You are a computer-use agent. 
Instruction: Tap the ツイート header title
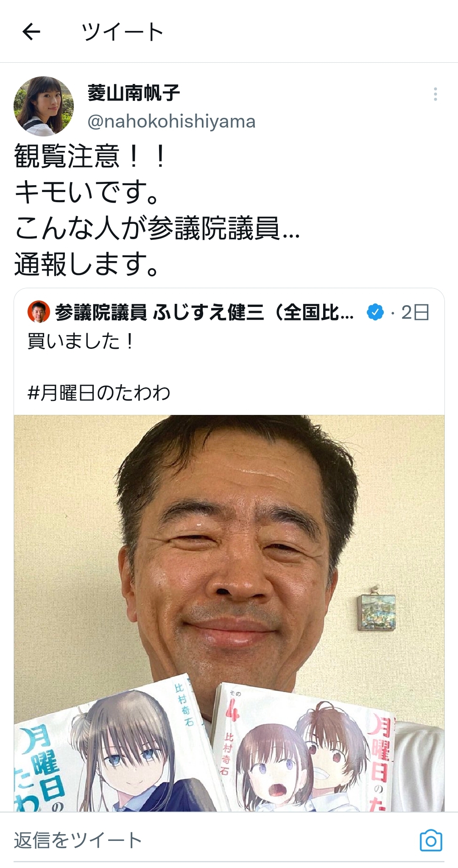click(122, 32)
